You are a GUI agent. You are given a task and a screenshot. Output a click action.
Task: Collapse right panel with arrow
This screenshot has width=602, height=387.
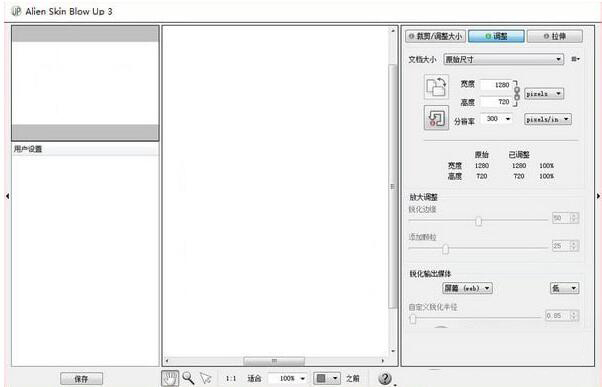click(x=598, y=196)
